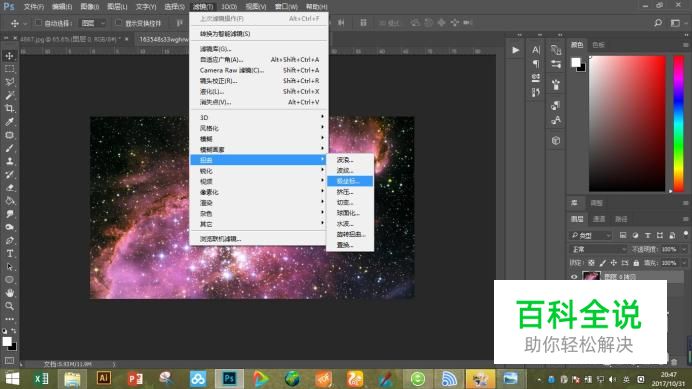Select the Paint Bucket tool
692x389 pixels.
(x=9, y=201)
